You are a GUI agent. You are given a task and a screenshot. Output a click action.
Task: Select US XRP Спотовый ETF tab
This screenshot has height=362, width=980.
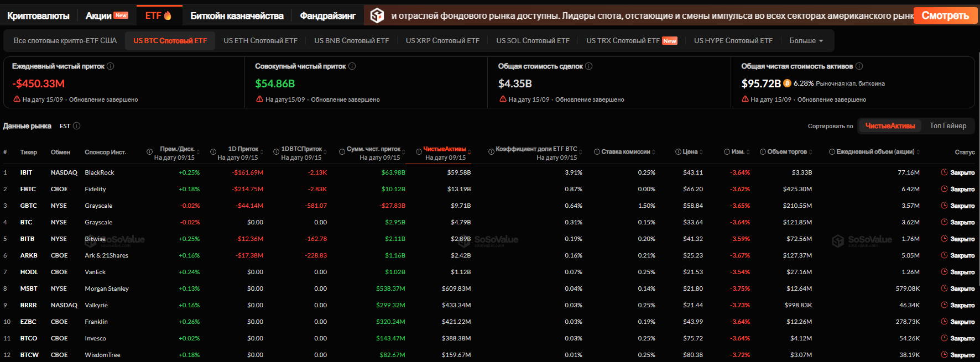(442, 41)
